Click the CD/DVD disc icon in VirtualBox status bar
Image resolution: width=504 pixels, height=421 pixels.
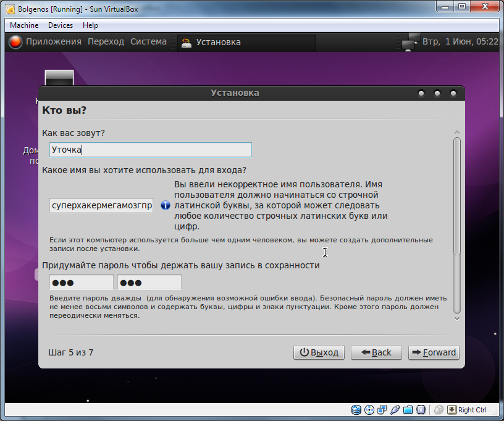tap(369, 410)
